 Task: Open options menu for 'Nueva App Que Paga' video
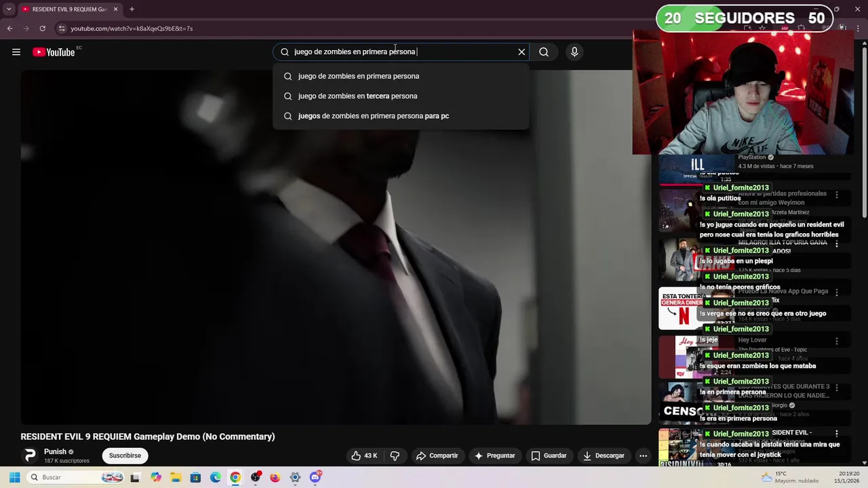(837, 292)
